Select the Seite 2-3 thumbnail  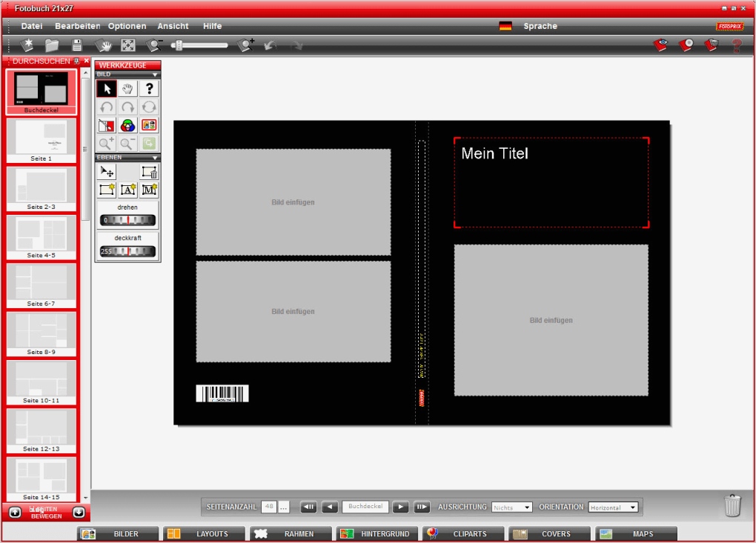pyautogui.click(x=42, y=189)
